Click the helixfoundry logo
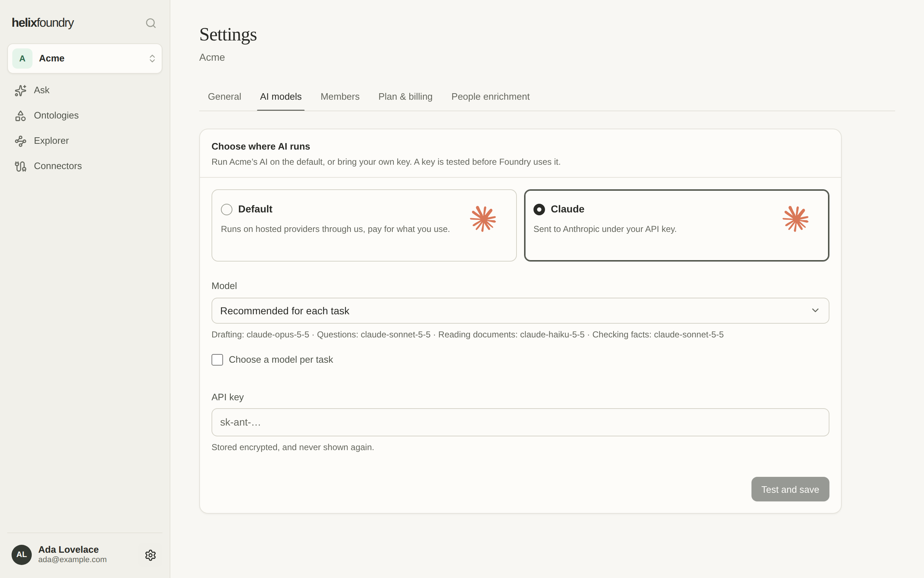 (x=43, y=23)
